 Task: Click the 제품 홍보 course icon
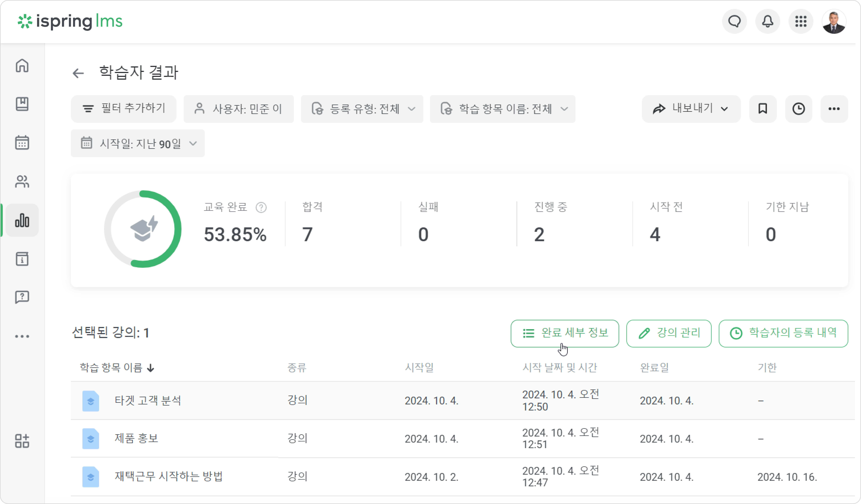(x=91, y=439)
